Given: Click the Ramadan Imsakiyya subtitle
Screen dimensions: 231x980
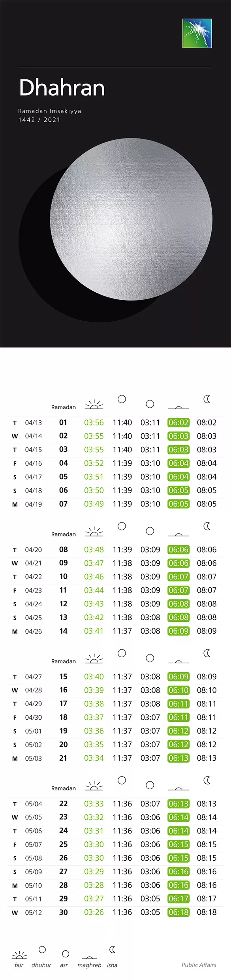Looking at the screenshot, I should (x=50, y=111).
